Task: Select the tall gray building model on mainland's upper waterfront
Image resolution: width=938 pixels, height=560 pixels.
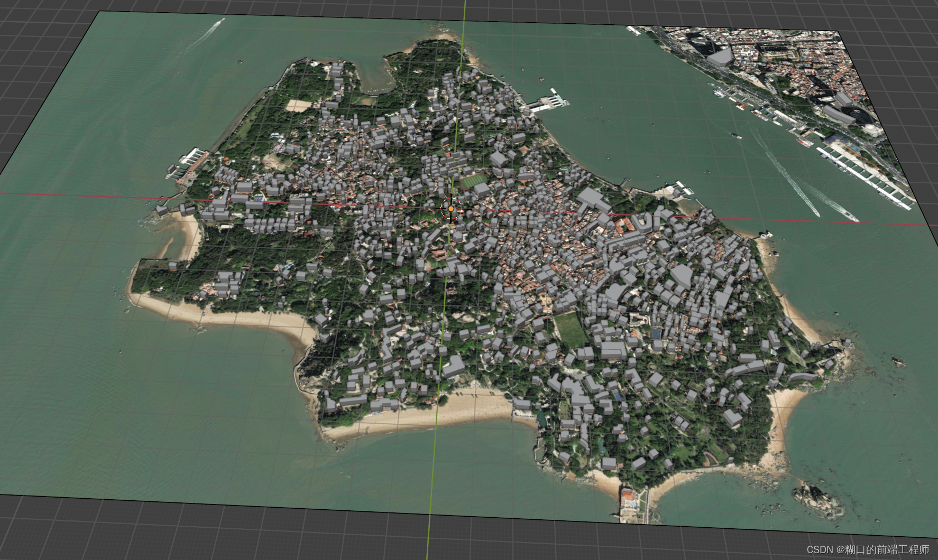Action: (x=720, y=57)
